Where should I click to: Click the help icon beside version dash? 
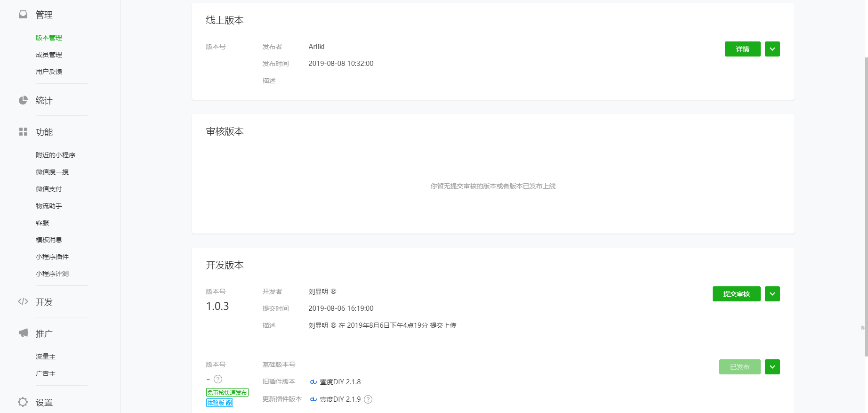218,379
